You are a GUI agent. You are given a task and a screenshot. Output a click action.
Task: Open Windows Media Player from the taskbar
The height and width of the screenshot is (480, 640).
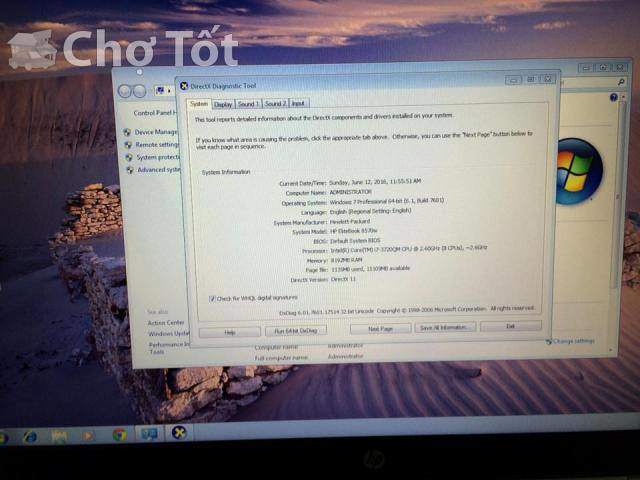click(88, 436)
